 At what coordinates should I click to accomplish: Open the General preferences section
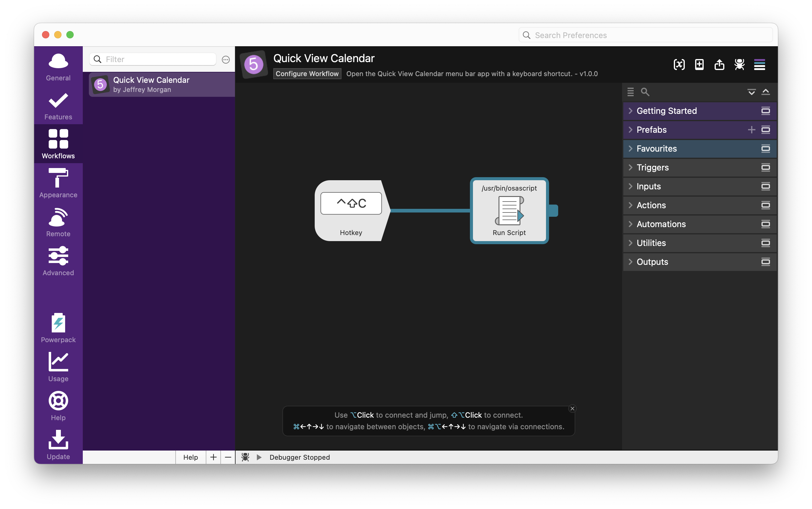point(58,67)
